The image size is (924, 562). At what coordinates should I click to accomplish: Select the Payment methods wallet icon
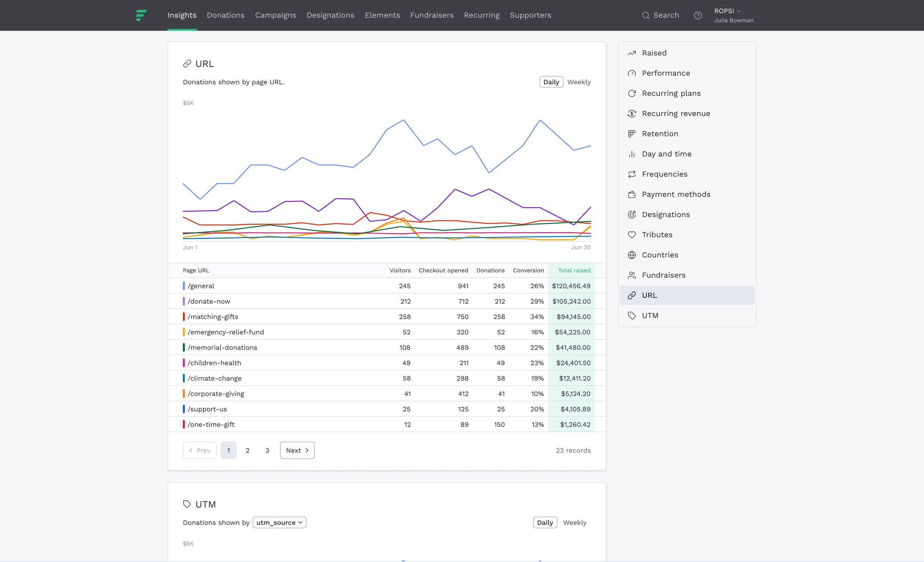click(x=632, y=194)
